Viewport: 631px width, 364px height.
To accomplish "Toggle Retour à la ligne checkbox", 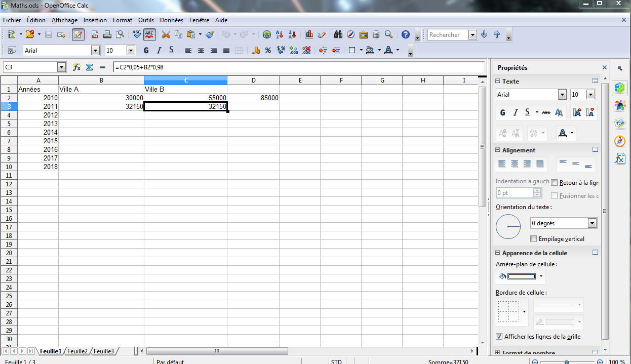I will [x=554, y=183].
